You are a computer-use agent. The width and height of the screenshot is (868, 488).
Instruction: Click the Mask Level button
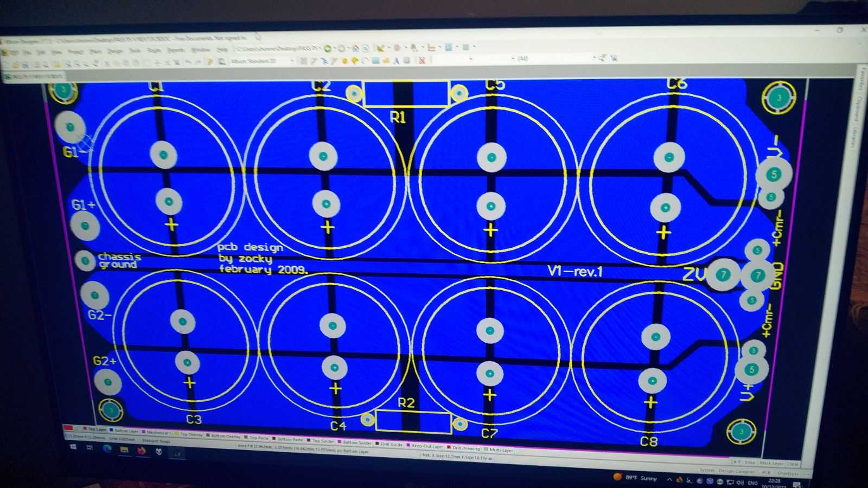771,463
